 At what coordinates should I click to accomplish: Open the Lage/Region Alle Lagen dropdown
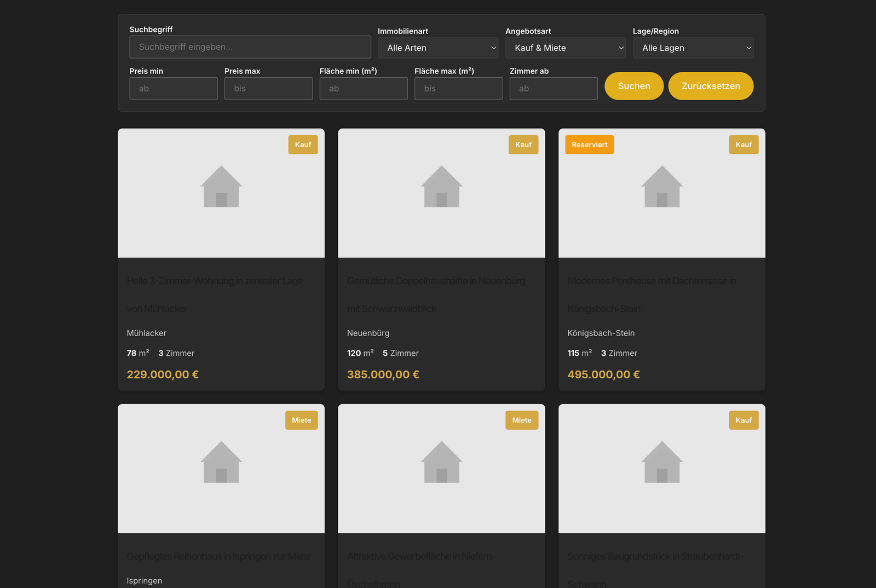(693, 48)
